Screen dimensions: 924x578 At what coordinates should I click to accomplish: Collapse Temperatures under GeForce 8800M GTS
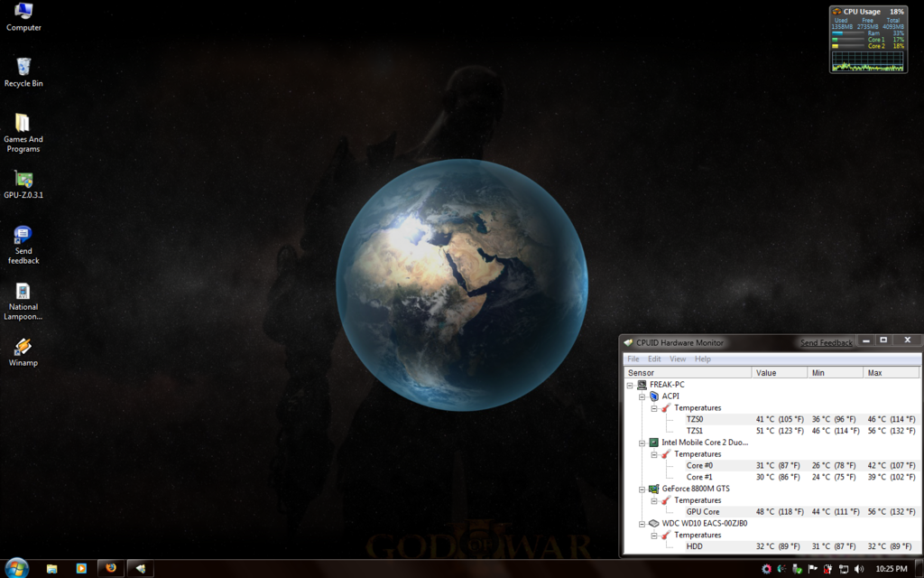tap(654, 500)
